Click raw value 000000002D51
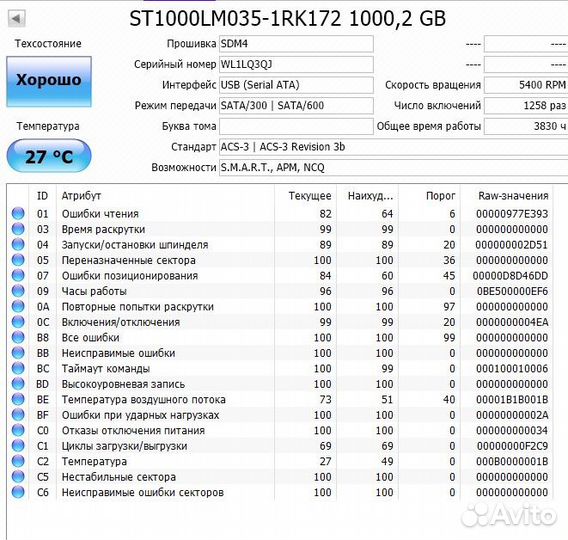This screenshot has width=568, height=540. [511, 245]
